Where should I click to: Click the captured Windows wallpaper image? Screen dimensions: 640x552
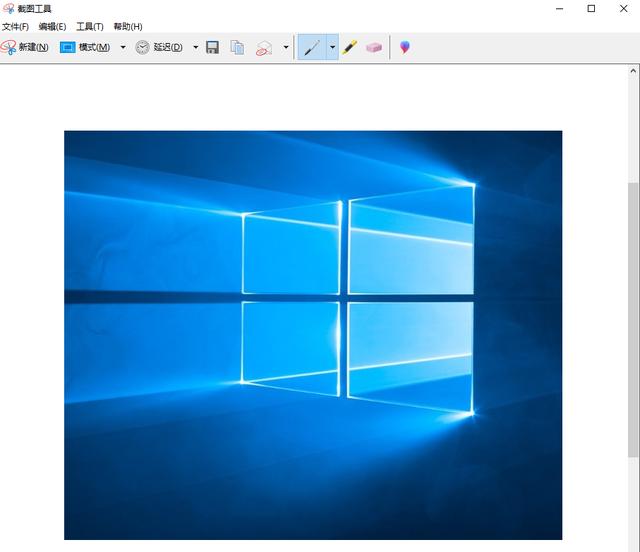[x=313, y=335]
